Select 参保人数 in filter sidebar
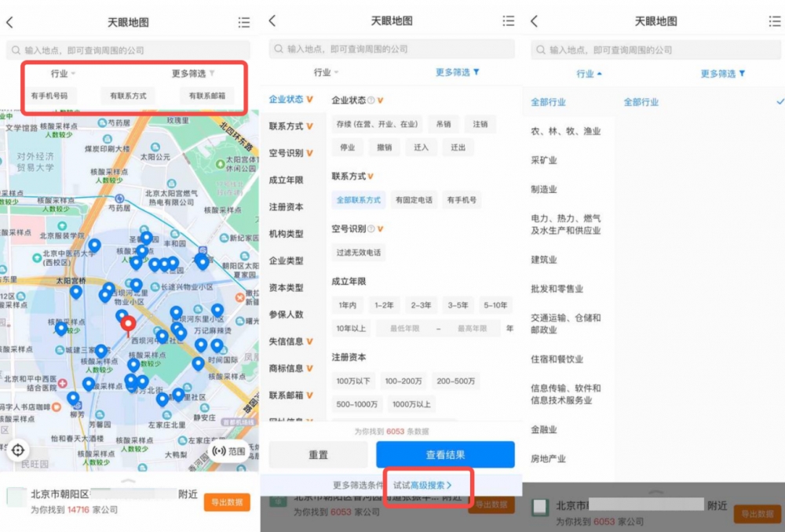Viewport: 785px width, 532px height. (286, 315)
